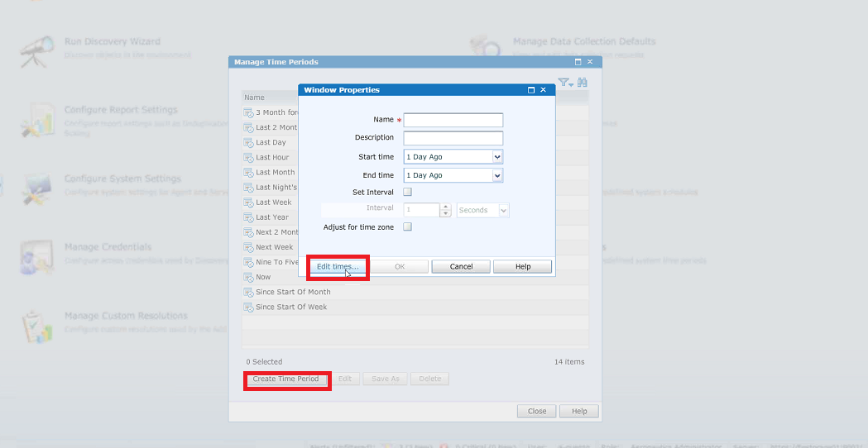Viewport: 868px width, 448px height.
Task: Open Configure Report Settings in background
Action: tap(121, 110)
